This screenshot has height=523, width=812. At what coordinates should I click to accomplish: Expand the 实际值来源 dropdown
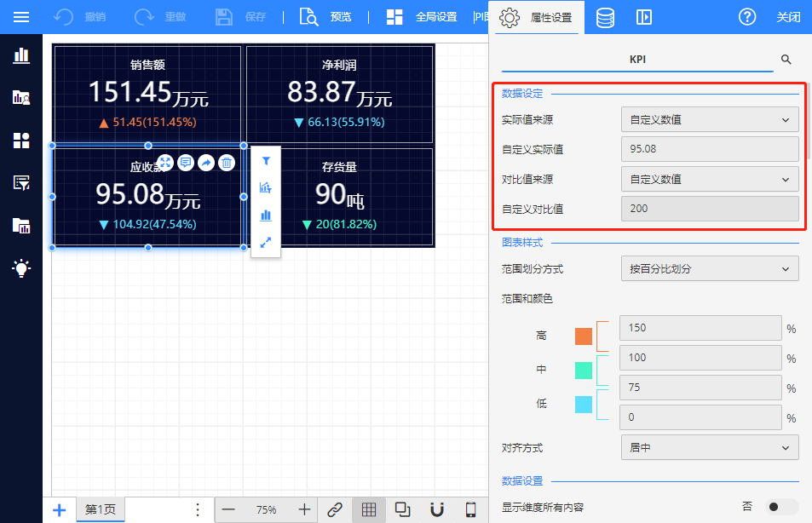[709, 120]
